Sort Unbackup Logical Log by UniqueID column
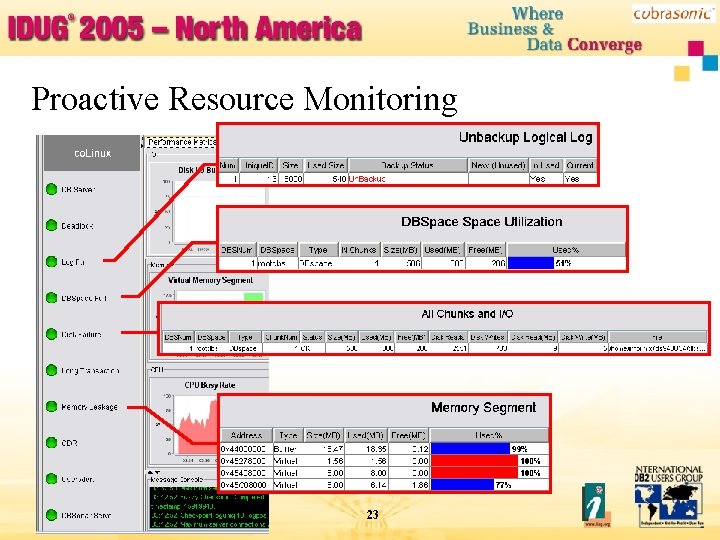720x540 pixels. (x=259, y=165)
